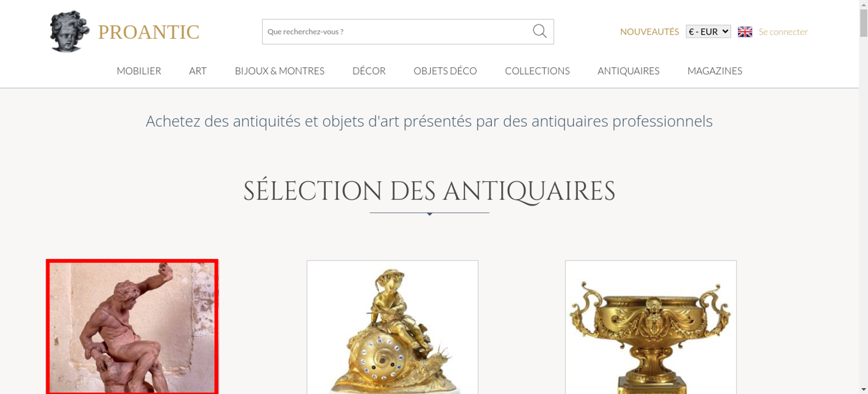
Task: Open the Mobilier menu
Action: click(x=139, y=71)
